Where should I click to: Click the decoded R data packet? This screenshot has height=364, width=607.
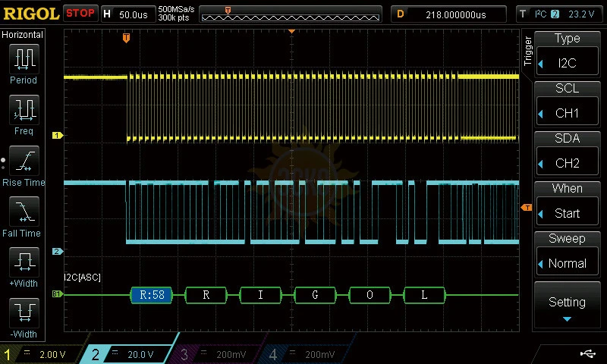[x=206, y=295]
